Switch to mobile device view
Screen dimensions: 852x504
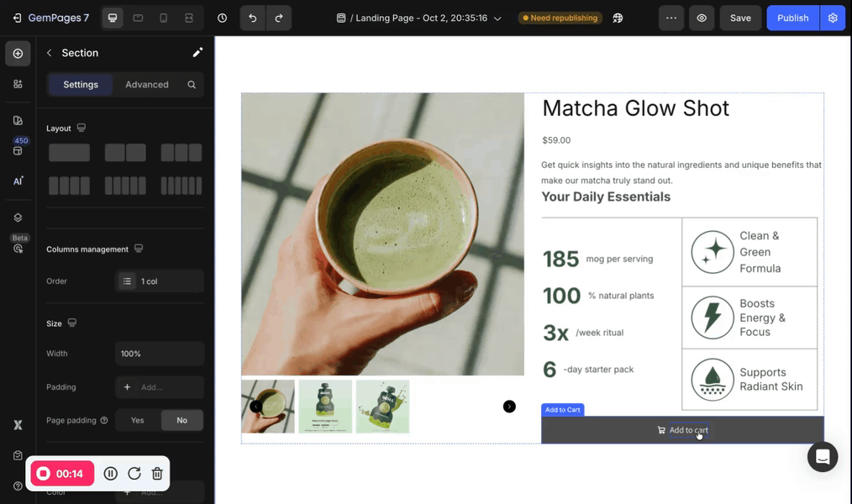coord(163,18)
